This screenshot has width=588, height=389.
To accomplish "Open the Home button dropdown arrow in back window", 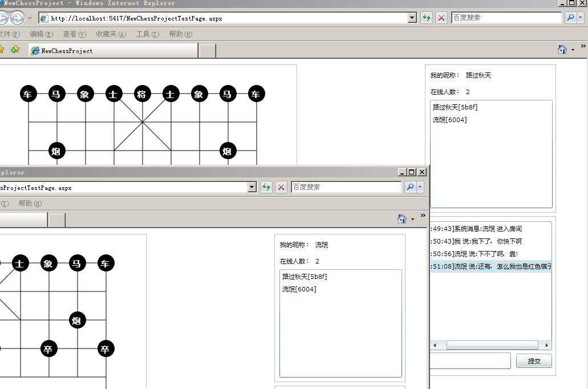I will pyautogui.click(x=573, y=50).
